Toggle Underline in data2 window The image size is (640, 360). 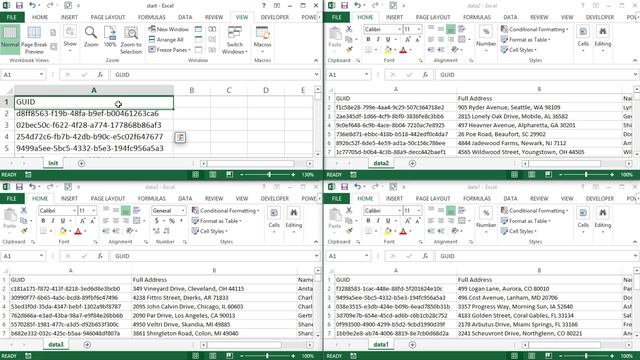[x=388, y=40]
